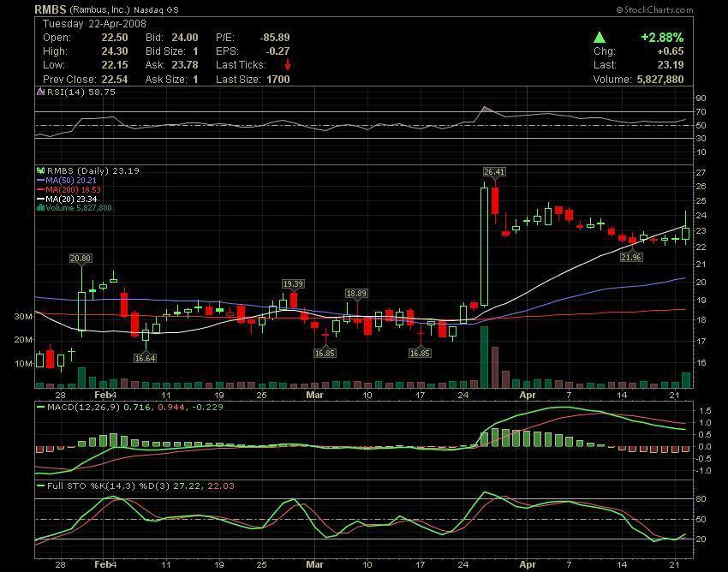Click the 19.39 price label
728x572 pixels.
(x=293, y=283)
